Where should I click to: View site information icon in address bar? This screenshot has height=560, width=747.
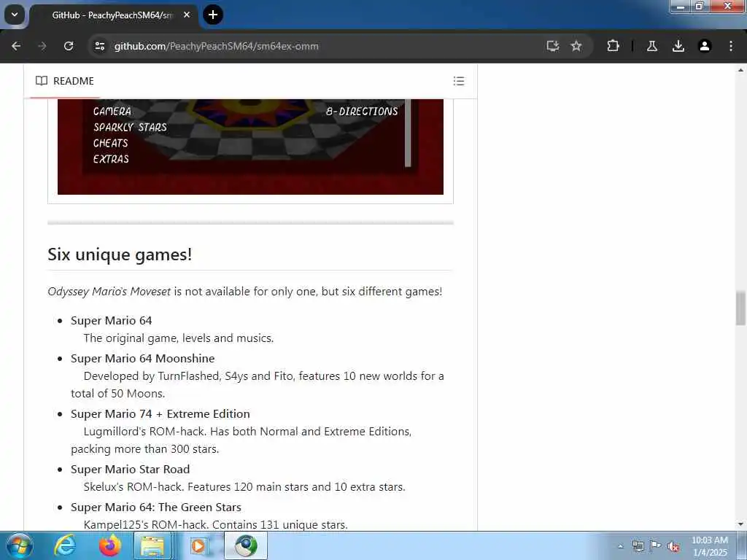(99, 46)
